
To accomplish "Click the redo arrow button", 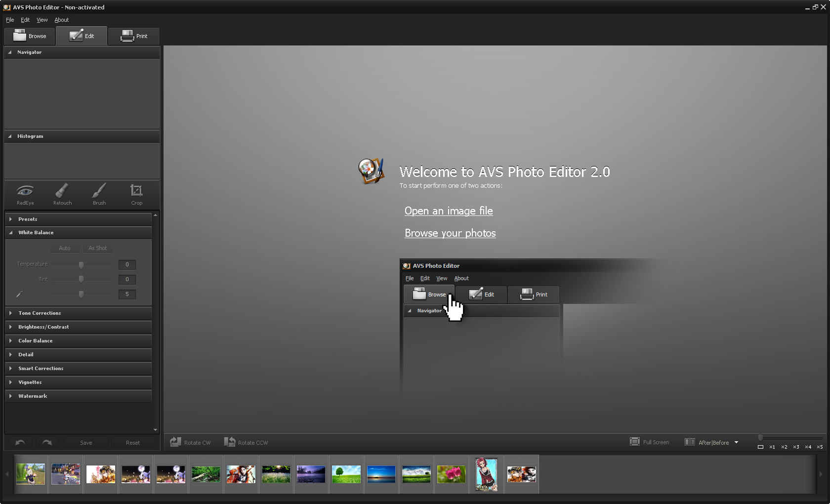I will tap(47, 442).
